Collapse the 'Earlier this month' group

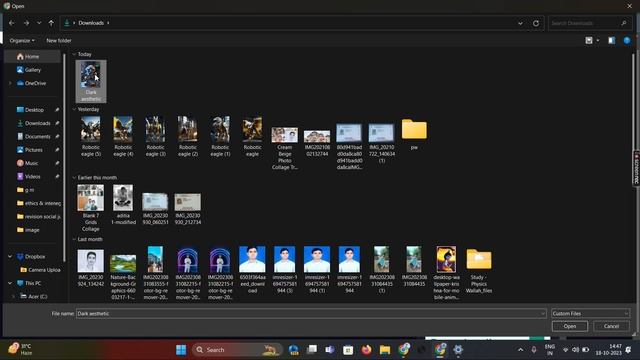[74, 178]
